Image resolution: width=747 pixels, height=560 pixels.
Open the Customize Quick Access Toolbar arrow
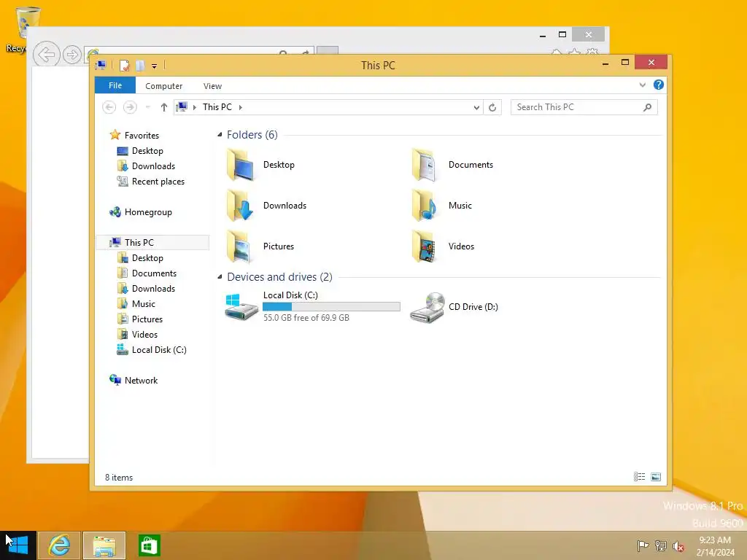[155, 66]
